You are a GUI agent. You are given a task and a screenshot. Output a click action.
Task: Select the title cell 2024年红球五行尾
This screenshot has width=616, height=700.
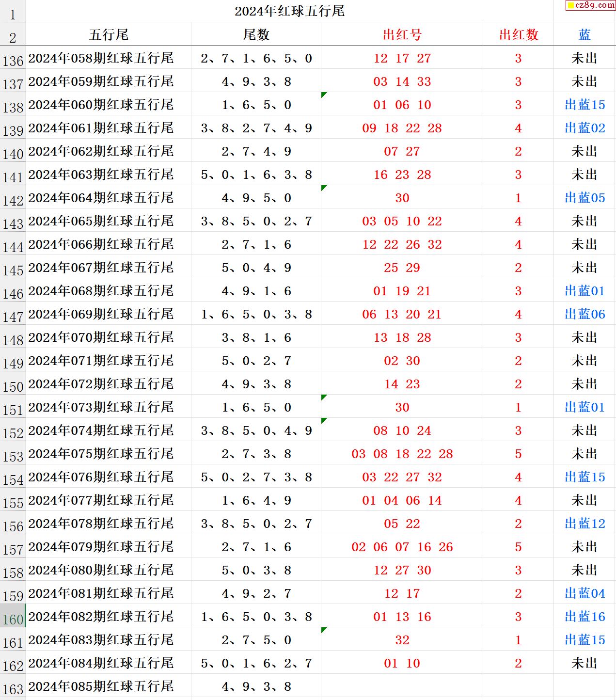click(289, 11)
